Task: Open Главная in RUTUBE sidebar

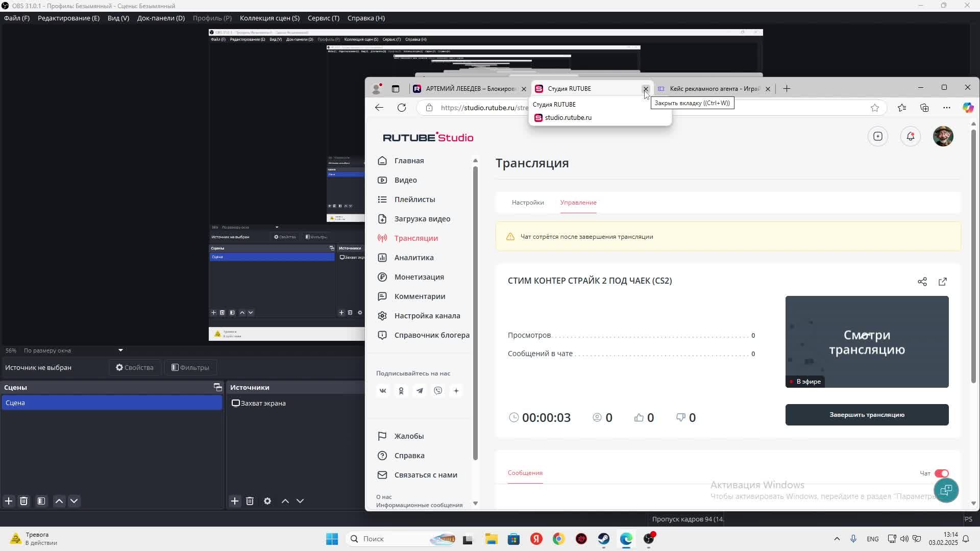Action: click(409, 161)
